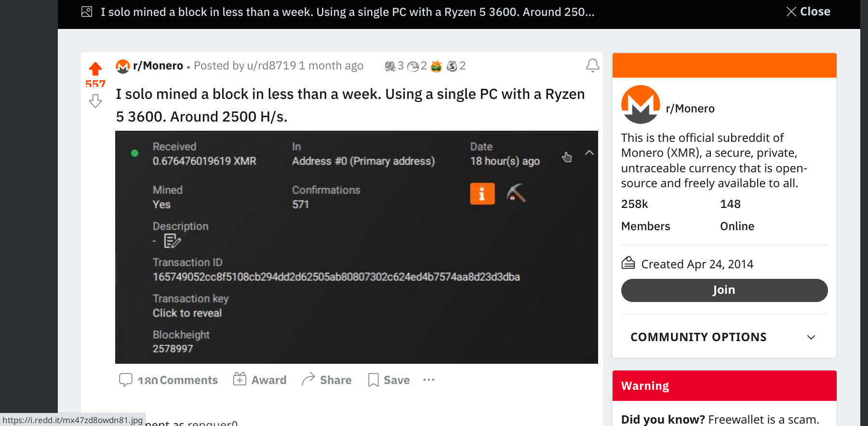Image resolution: width=868 pixels, height=426 pixels.
Task: Share this Monero post
Action: click(x=327, y=380)
